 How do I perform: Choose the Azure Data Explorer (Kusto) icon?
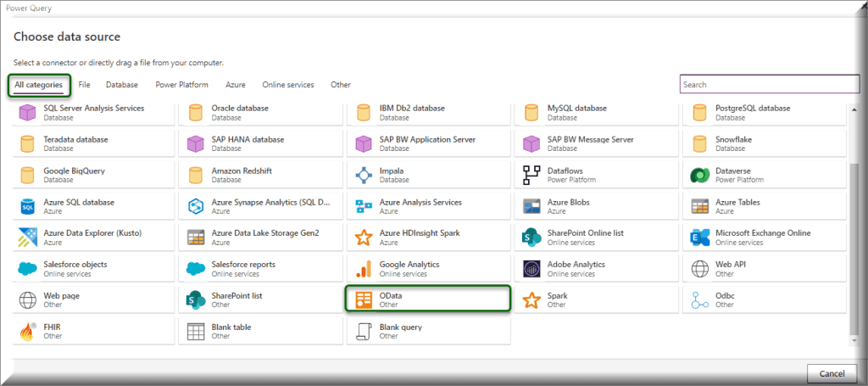coord(28,238)
